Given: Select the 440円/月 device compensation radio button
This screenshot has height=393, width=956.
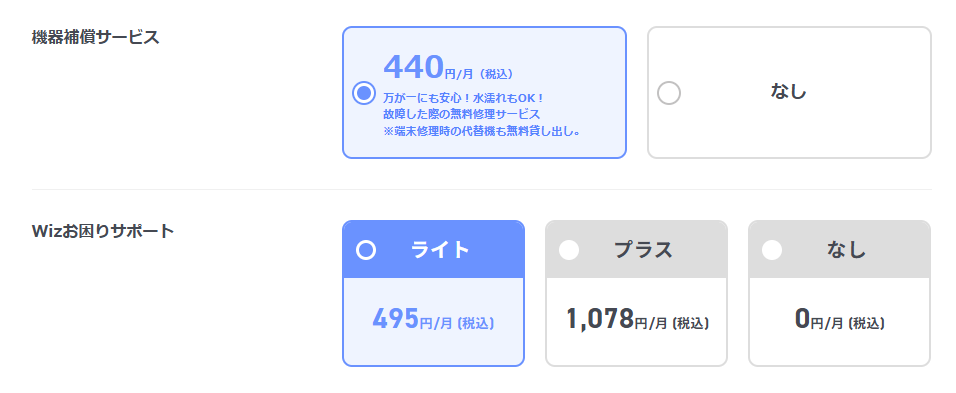Looking at the screenshot, I should click(x=364, y=93).
